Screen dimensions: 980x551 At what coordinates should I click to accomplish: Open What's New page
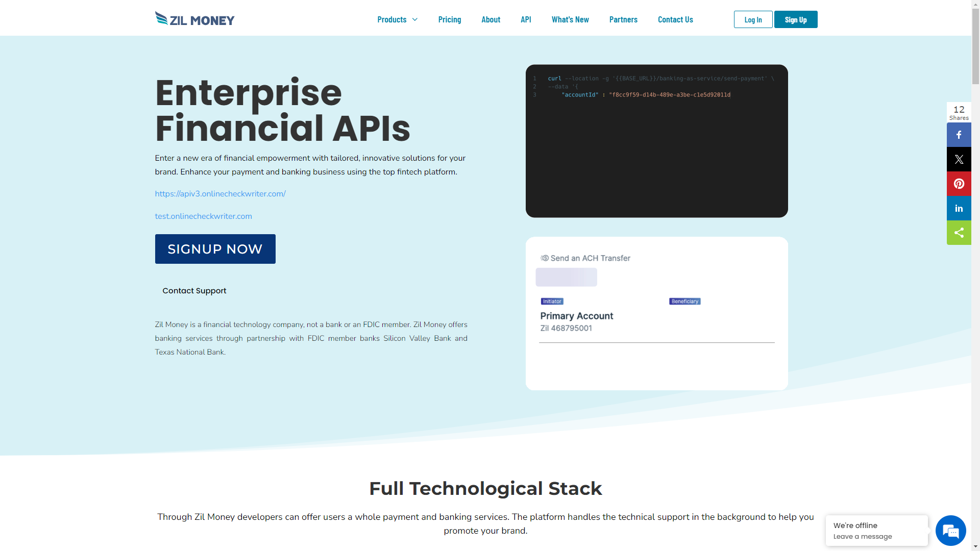pyautogui.click(x=570, y=19)
